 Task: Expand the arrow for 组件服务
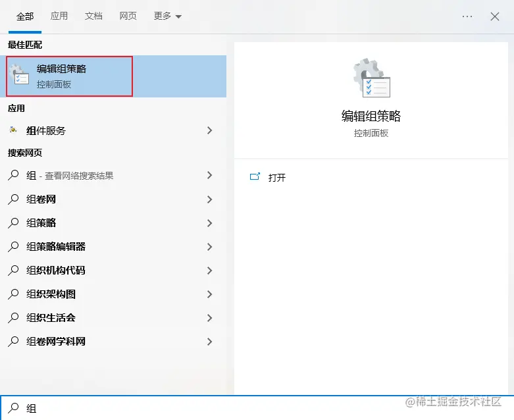209,130
